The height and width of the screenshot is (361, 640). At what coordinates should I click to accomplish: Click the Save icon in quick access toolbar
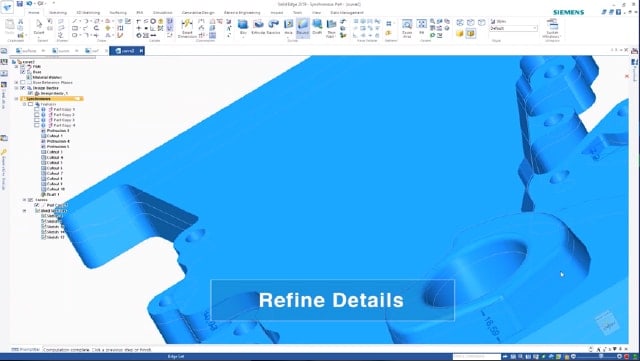(x=20, y=4)
